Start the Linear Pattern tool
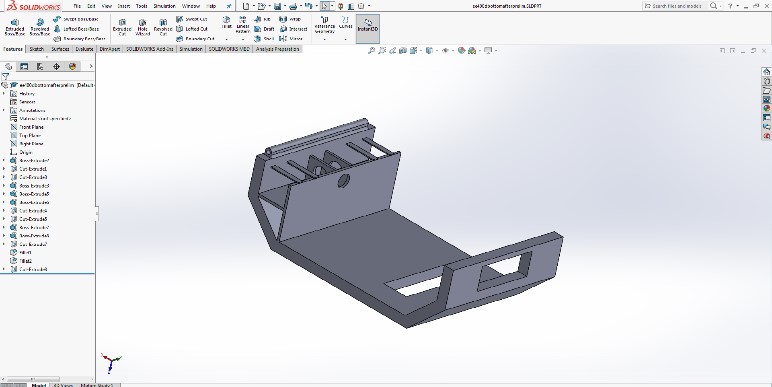 coord(243,25)
